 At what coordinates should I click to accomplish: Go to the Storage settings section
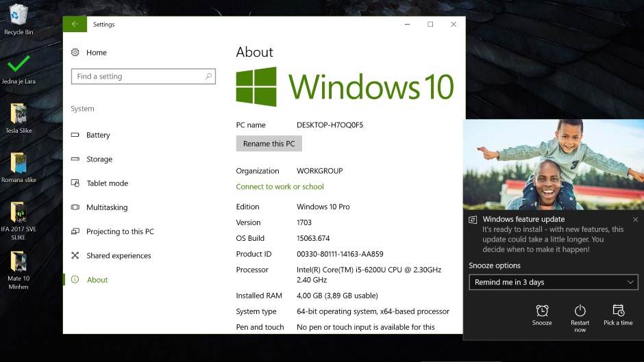[99, 159]
